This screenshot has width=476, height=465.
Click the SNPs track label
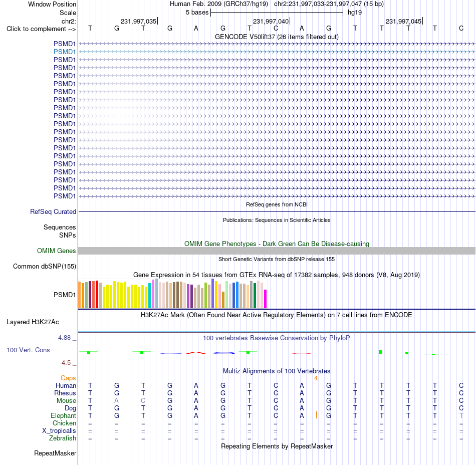(x=68, y=235)
